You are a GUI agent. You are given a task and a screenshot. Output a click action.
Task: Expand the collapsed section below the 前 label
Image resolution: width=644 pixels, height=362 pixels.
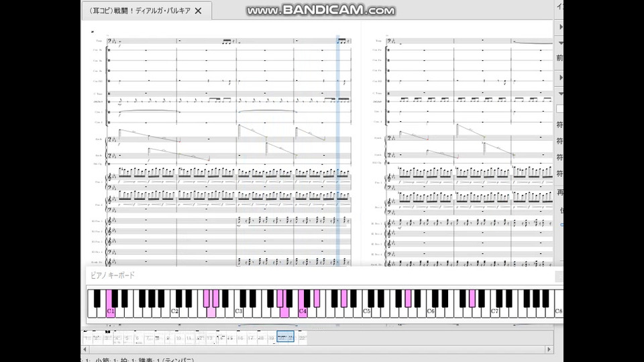561,78
